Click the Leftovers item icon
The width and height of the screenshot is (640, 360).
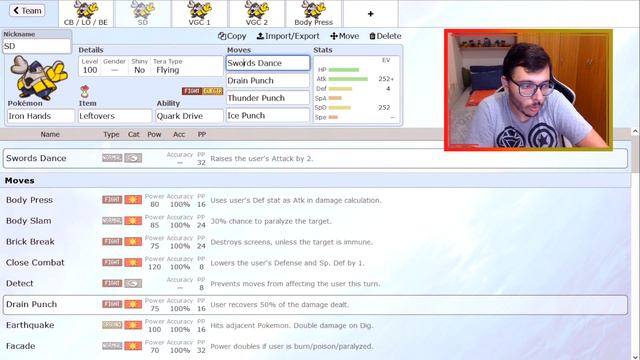tap(84, 91)
